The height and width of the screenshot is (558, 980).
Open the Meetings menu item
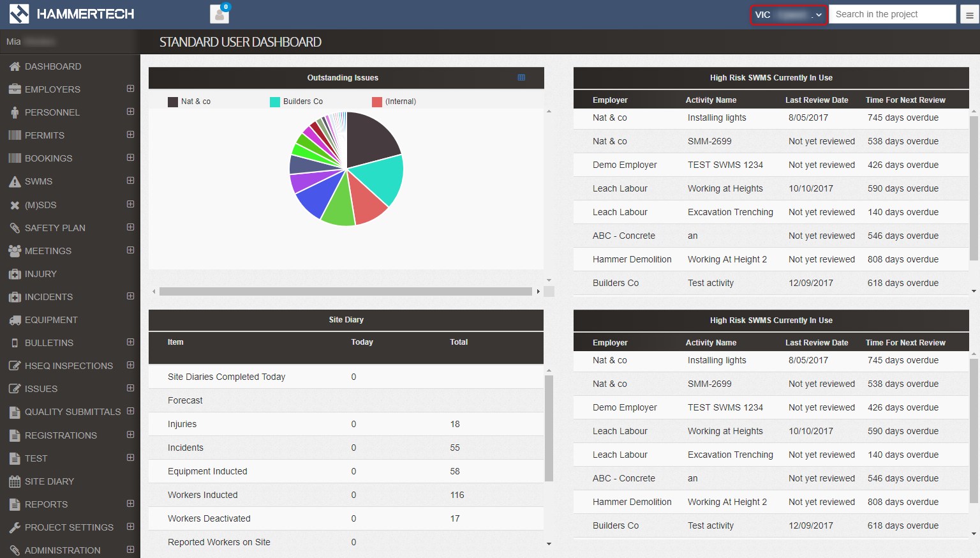pos(48,251)
